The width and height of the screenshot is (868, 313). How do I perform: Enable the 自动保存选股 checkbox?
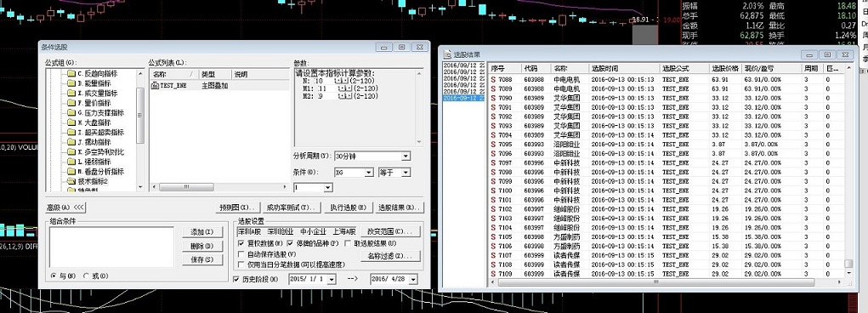coord(241,253)
